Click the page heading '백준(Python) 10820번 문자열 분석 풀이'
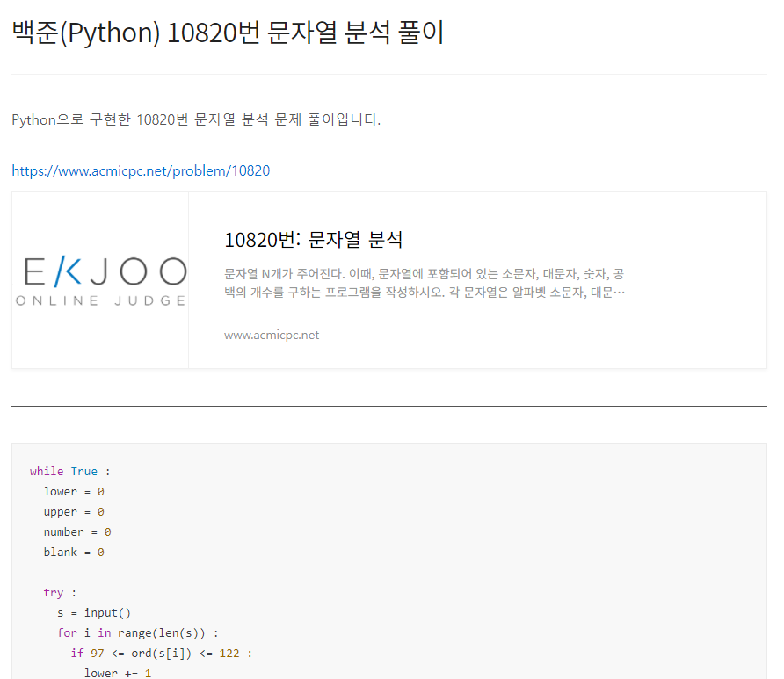784x679 pixels. click(x=228, y=33)
